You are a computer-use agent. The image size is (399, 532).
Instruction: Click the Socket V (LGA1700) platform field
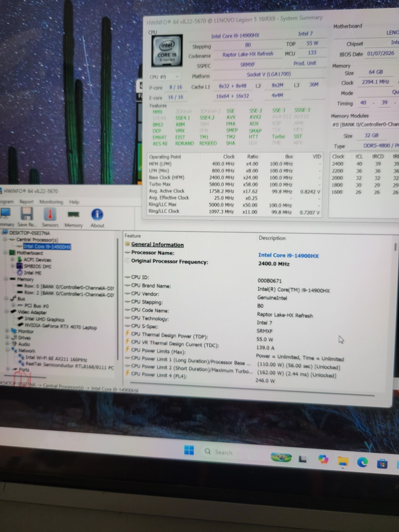269,74
